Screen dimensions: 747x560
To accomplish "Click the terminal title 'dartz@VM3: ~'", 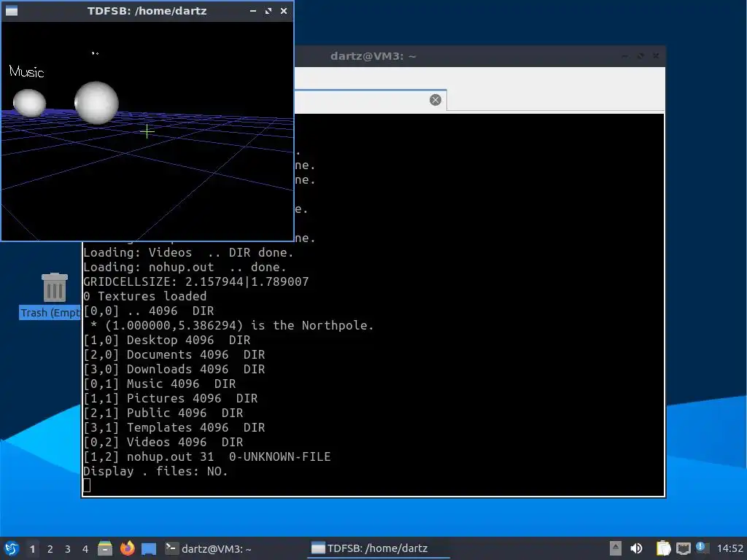I will [373, 56].
